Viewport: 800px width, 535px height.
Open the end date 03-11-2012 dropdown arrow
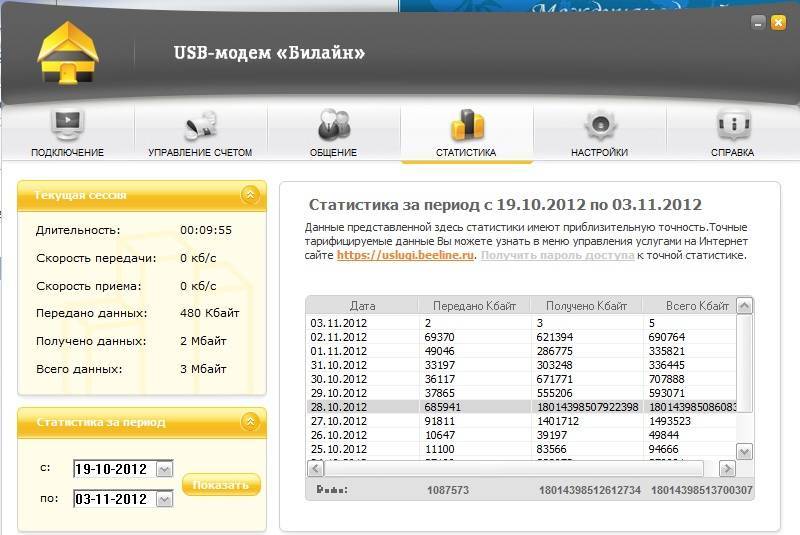click(x=164, y=499)
